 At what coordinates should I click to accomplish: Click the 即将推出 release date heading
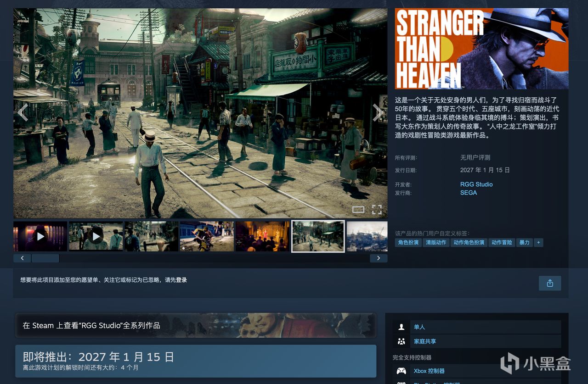pyautogui.click(x=98, y=357)
